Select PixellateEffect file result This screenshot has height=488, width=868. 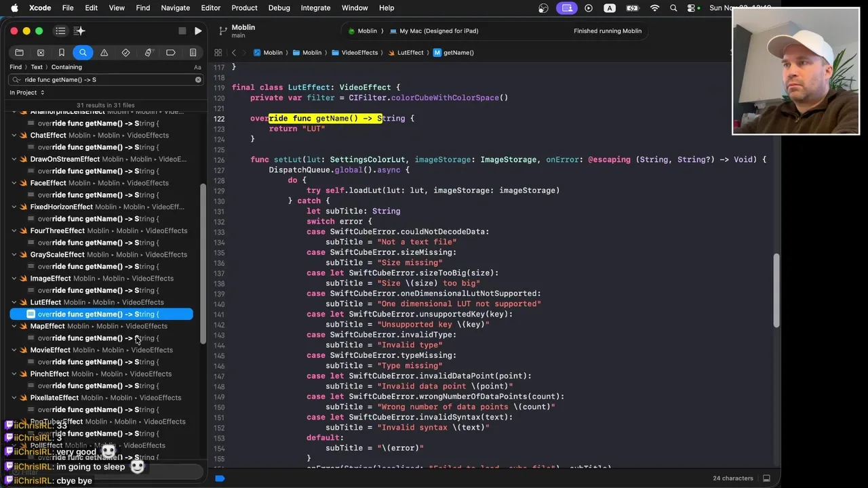click(102, 398)
